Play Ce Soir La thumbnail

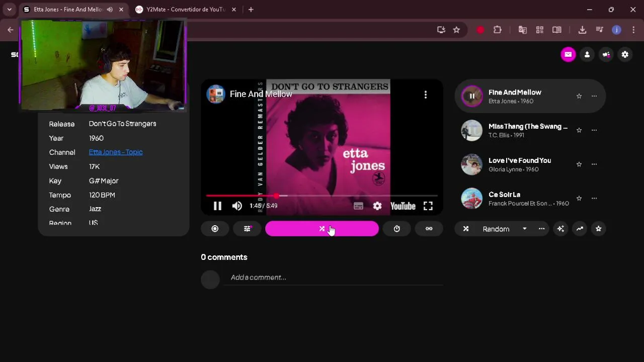tap(472, 199)
